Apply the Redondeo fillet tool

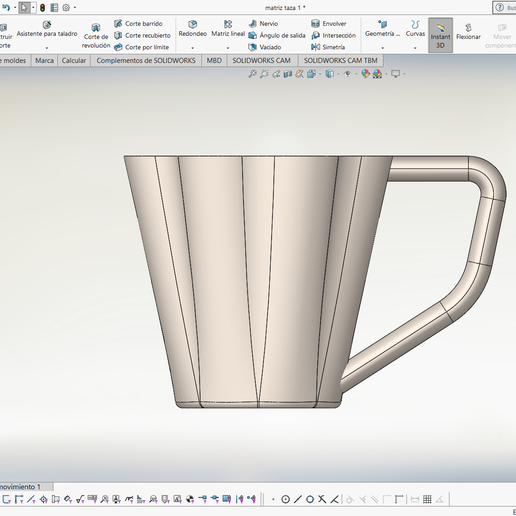click(x=192, y=29)
